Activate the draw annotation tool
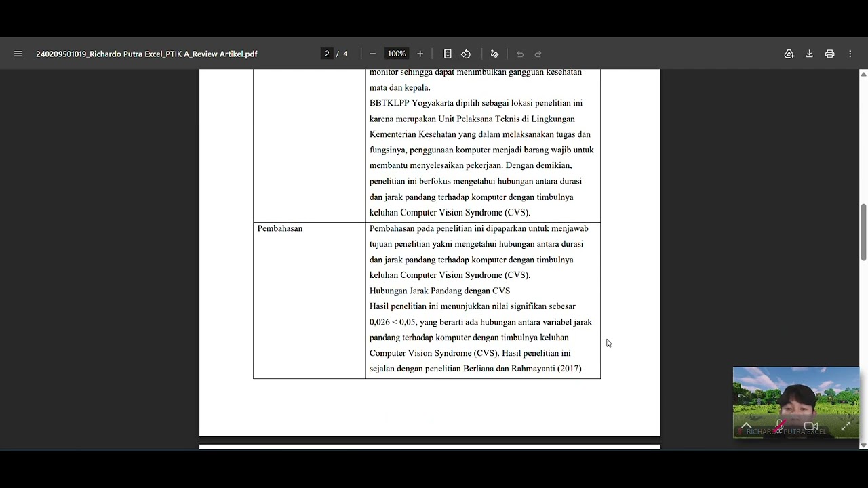 [494, 54]
